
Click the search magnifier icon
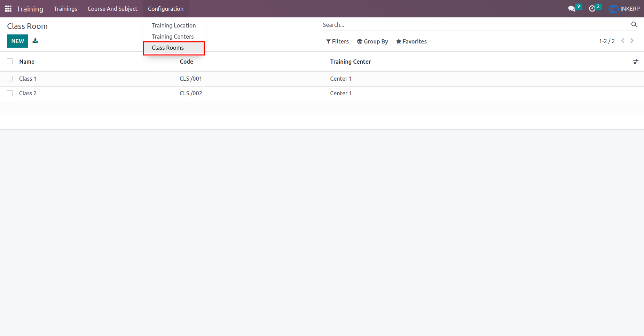click(634, 24)
